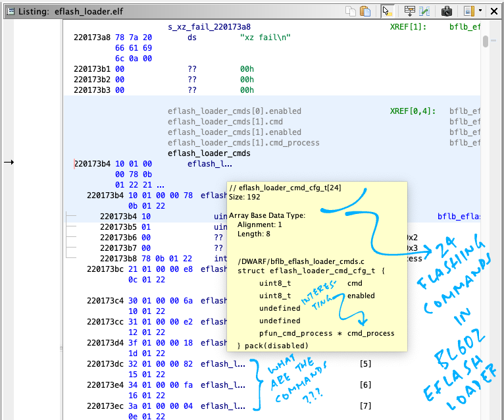Viewport: 504px width, 420px height.
Task: Click the margin arrow marker at 220173b4
Action: [9, 162]
